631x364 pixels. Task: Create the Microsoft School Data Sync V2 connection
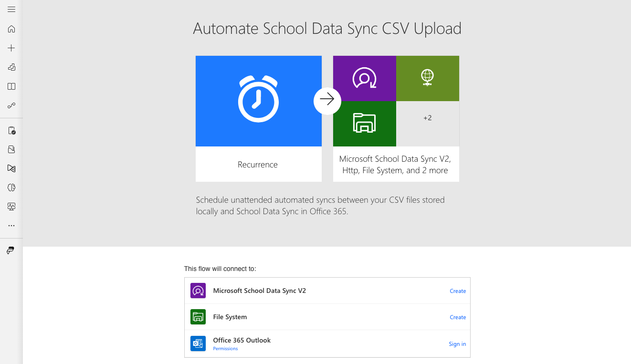click(458, 291)
